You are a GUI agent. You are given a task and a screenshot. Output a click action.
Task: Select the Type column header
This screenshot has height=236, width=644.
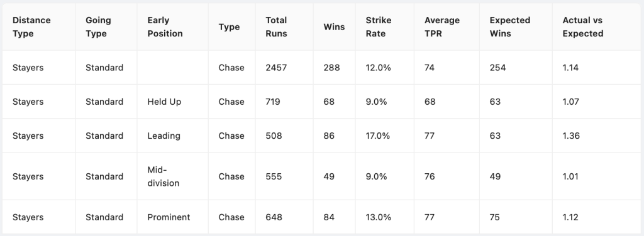click(x=229, y=27)
